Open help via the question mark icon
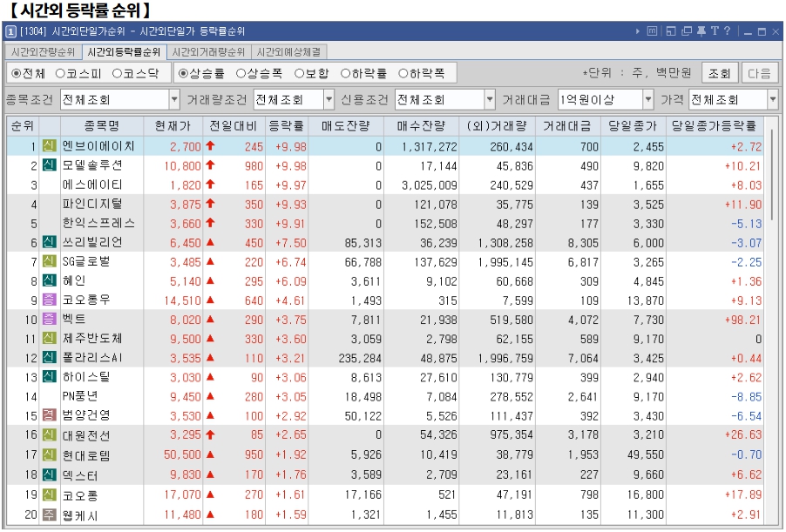This screenshot has height=532, width=786. tap(728, 31)
